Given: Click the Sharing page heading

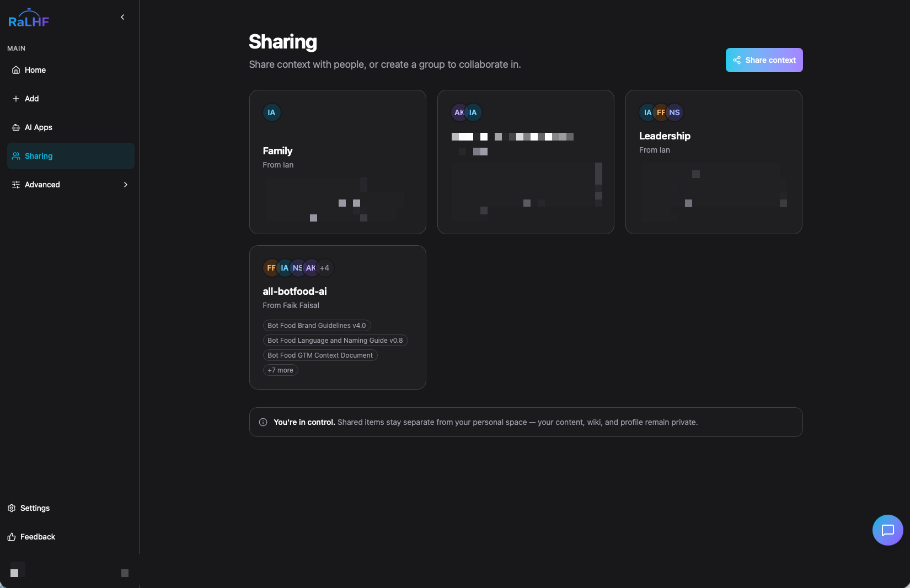Looking at the screenshot, I should tap(283, 42).
